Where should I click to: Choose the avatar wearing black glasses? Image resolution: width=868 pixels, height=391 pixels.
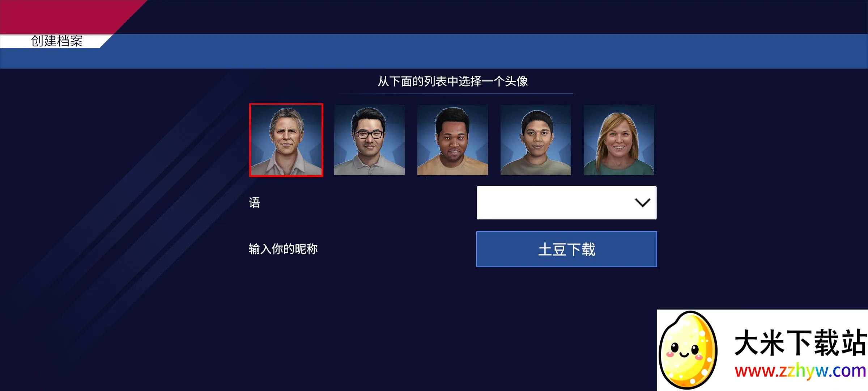tap(369, 140)
